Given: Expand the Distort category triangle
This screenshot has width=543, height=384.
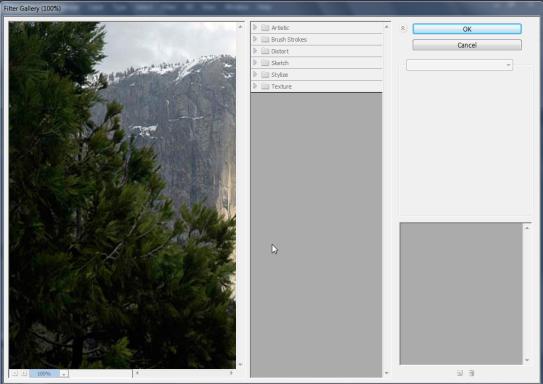Looking at the screenshot, I should 255,51.
